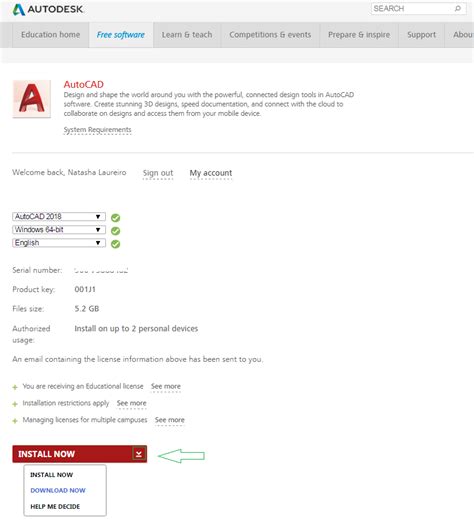Open the Prepare & inspire tab

click(x=359, y=35)
